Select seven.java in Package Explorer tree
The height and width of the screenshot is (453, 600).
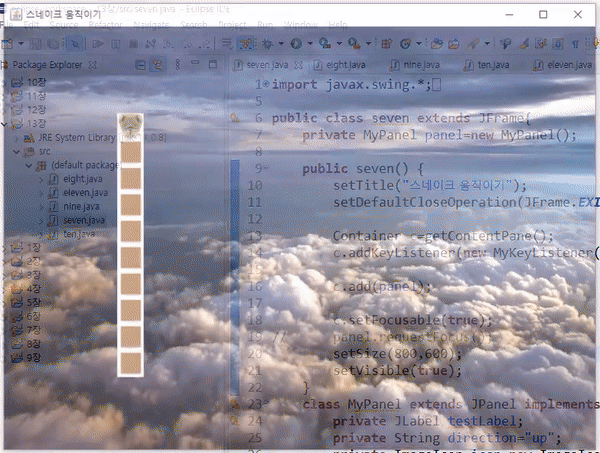[x=84, y=220]
